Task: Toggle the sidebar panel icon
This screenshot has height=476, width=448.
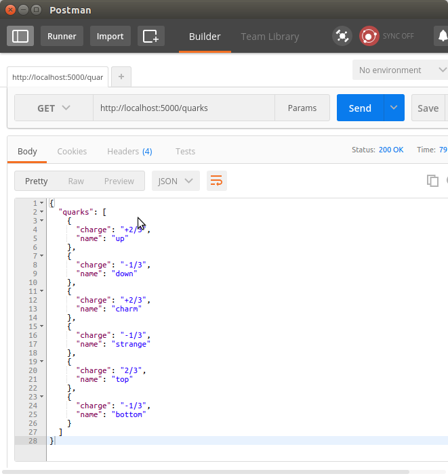Action: tap(20, 36)
